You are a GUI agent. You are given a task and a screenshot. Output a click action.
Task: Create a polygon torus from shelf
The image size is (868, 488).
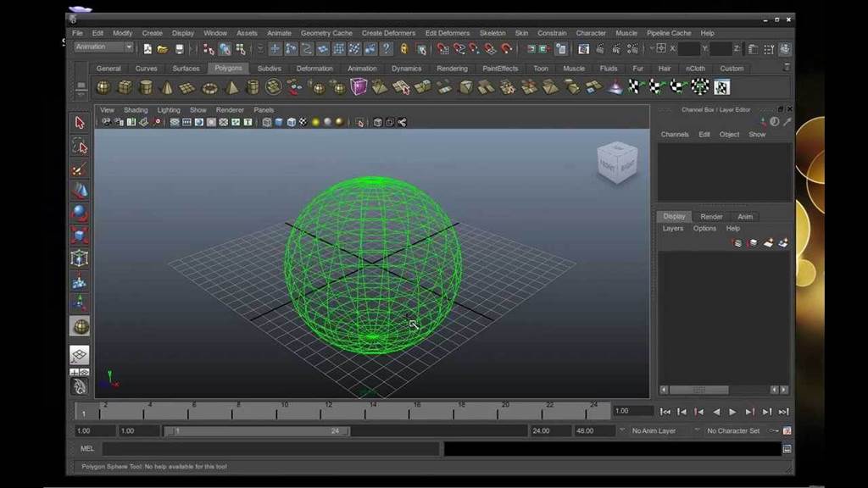coord(209,87)
